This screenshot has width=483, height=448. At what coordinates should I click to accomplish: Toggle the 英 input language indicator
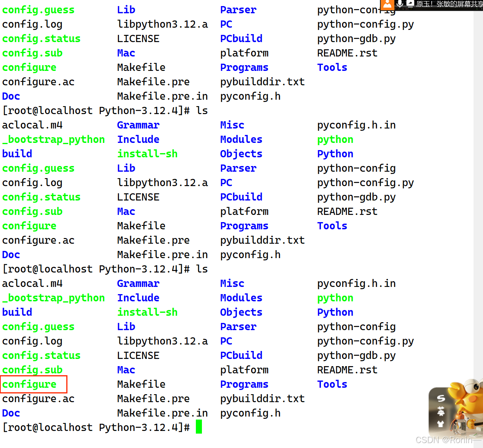[441, 411]
